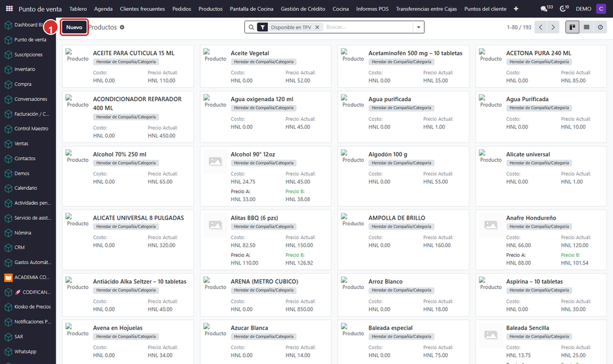Open Pantalla de Cocina menu
613x364 pixels.
(x=251, y=8)
